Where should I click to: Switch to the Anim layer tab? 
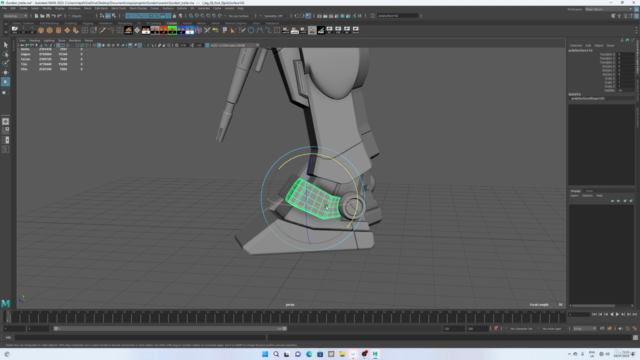[589, 191]
